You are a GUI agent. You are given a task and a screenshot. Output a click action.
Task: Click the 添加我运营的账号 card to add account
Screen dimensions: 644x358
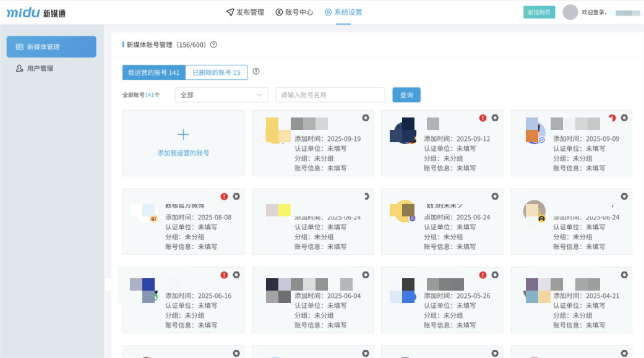tap(183, 143)
